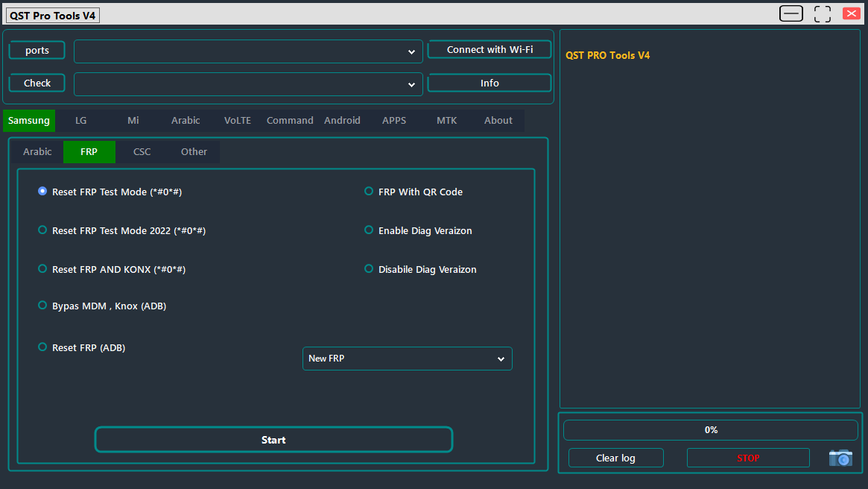Select Reset FRP Test Mode 2022 option
The width and height of the screenshot is (868, 489).
tap(42, 230)
